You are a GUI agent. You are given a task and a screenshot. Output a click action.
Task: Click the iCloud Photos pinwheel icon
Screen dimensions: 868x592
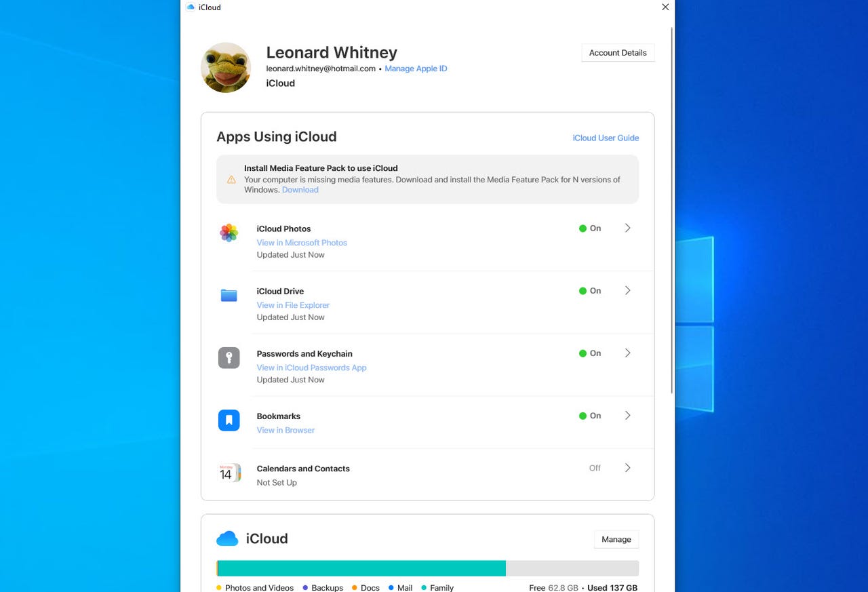coord(229,233)
